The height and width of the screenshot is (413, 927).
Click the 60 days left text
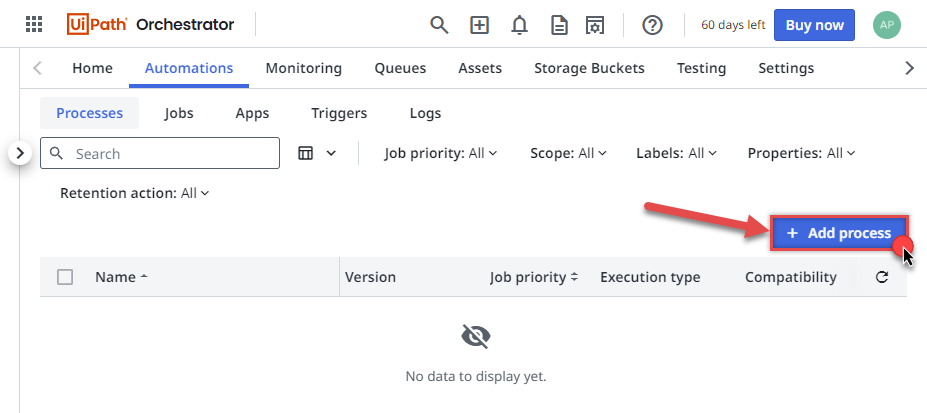(732, 25)
